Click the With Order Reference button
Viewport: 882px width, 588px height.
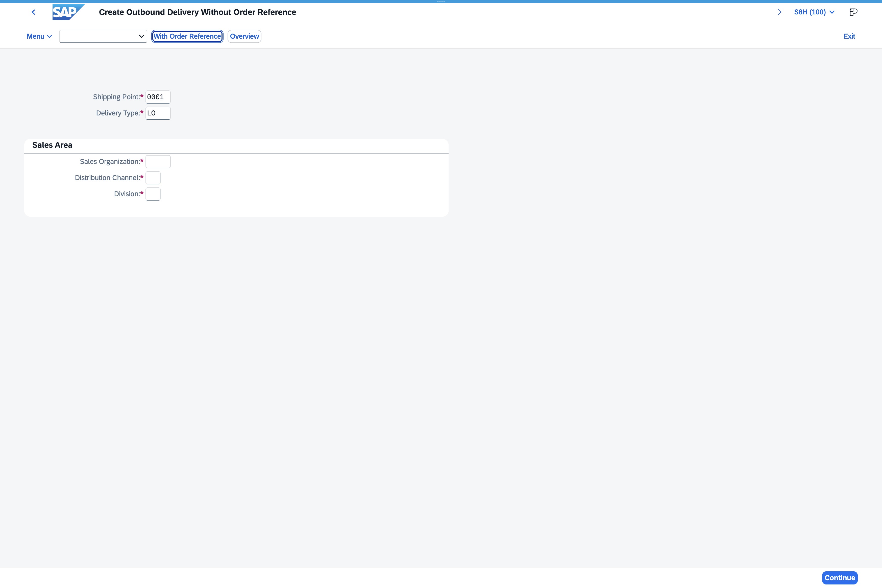pyautogui.click(x=187, y=36)
